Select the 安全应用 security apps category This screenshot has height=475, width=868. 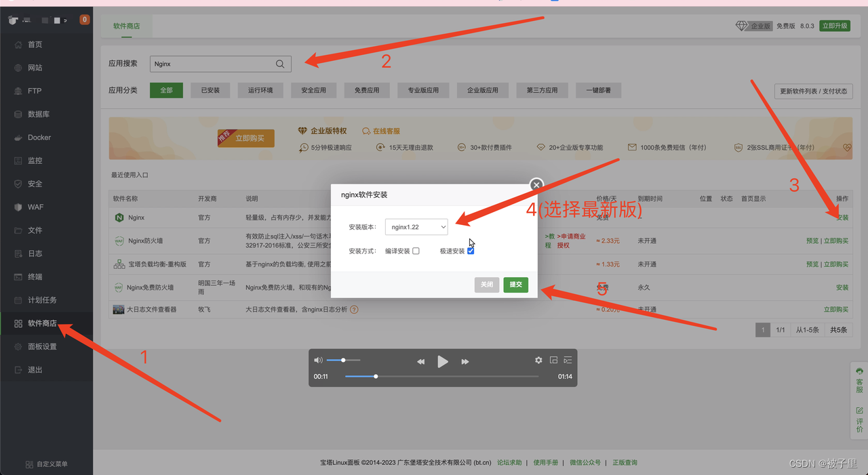[x=314, y=90]
